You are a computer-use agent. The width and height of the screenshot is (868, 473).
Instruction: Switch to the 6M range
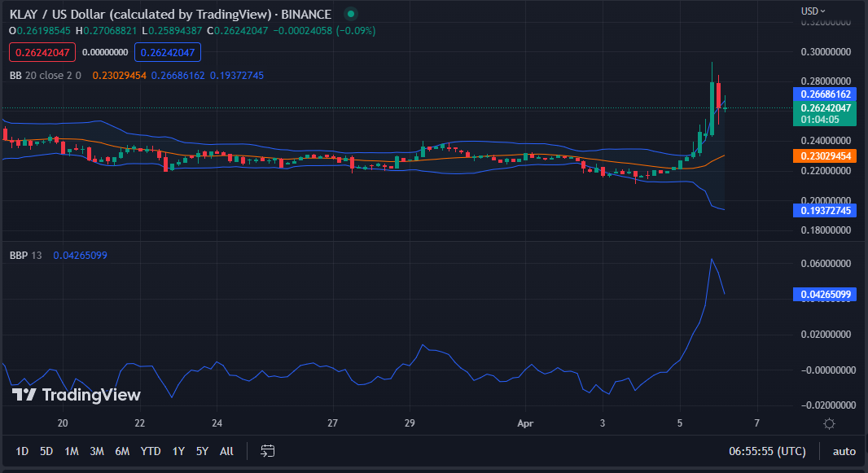121,450
